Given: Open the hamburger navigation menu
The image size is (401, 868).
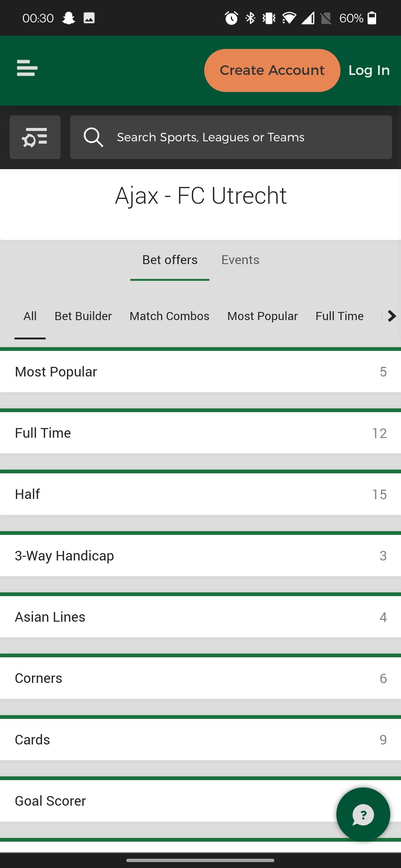Looking at the screenshot, I should tap(27, 68).
